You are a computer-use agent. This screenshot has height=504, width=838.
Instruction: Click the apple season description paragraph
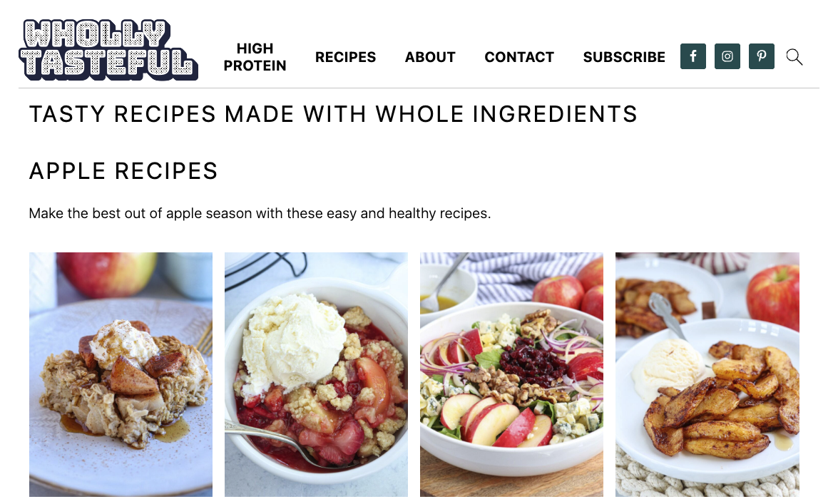point(260,213)
